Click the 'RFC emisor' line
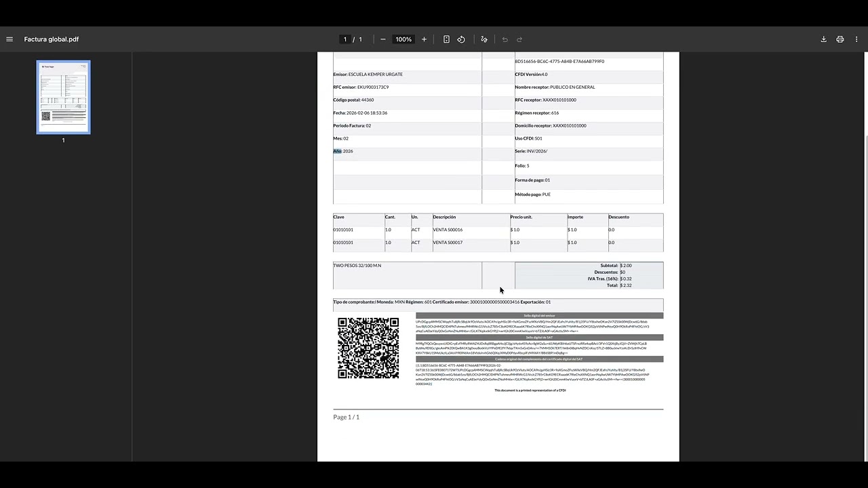Image resolution: width=868 pixels, height=488 pixels. click(x=361, y=87)
